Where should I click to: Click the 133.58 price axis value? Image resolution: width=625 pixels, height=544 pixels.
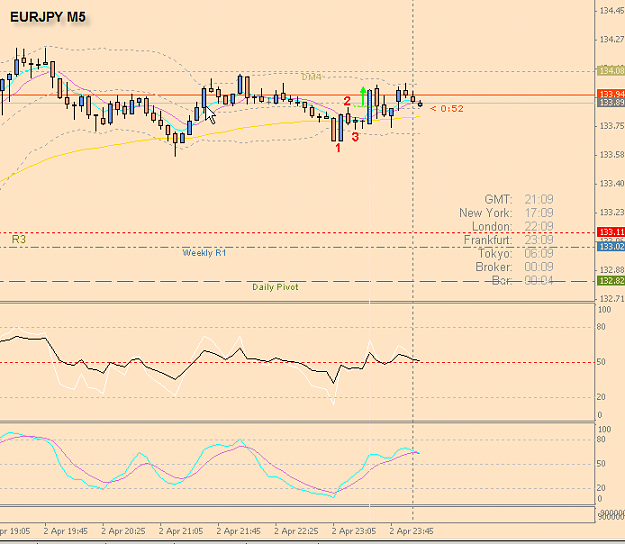pyautogui.click(x=612, y=155)
